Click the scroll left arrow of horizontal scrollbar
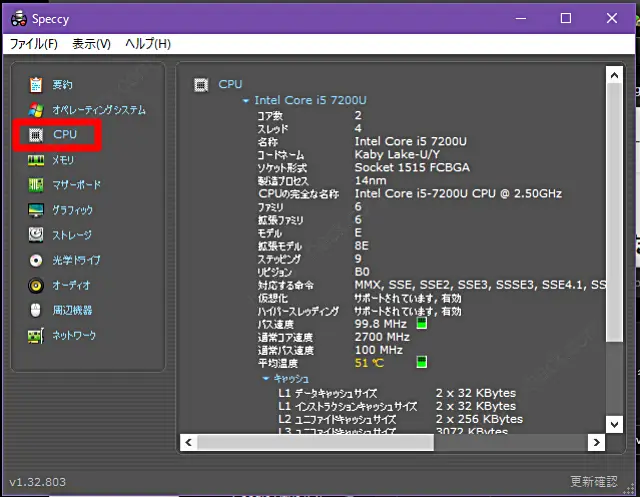Image resolution: width=640 pixels, height=497 pixels. coord(189,442)
